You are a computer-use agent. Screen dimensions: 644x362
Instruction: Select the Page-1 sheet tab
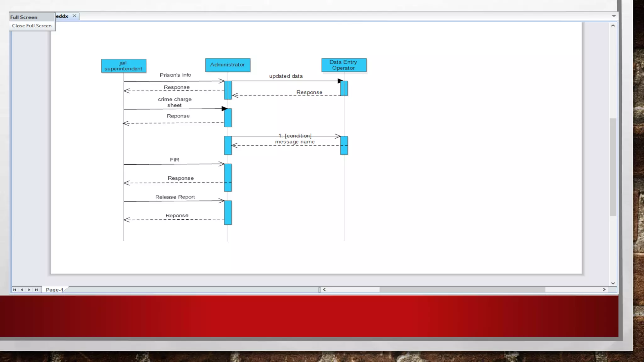tap(54, 290)
